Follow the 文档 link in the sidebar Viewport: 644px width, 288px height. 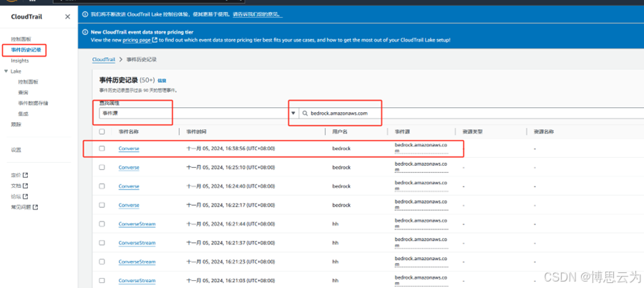click(16, 186)
